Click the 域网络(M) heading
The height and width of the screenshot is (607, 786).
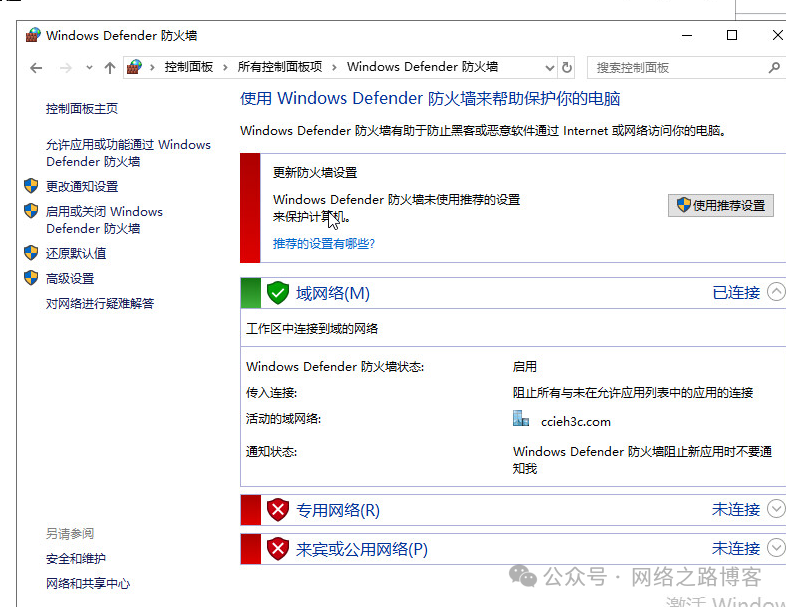tap(333, 293)
